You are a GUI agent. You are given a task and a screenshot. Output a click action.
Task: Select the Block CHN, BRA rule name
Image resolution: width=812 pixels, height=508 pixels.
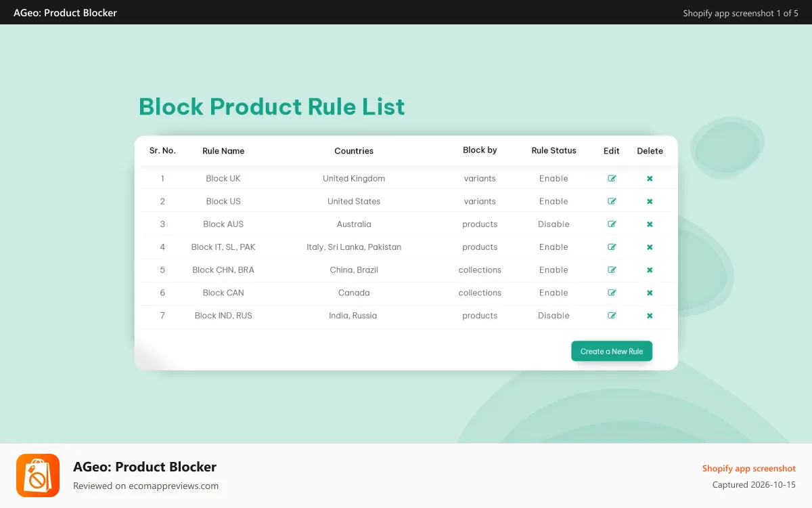[223, 270]
